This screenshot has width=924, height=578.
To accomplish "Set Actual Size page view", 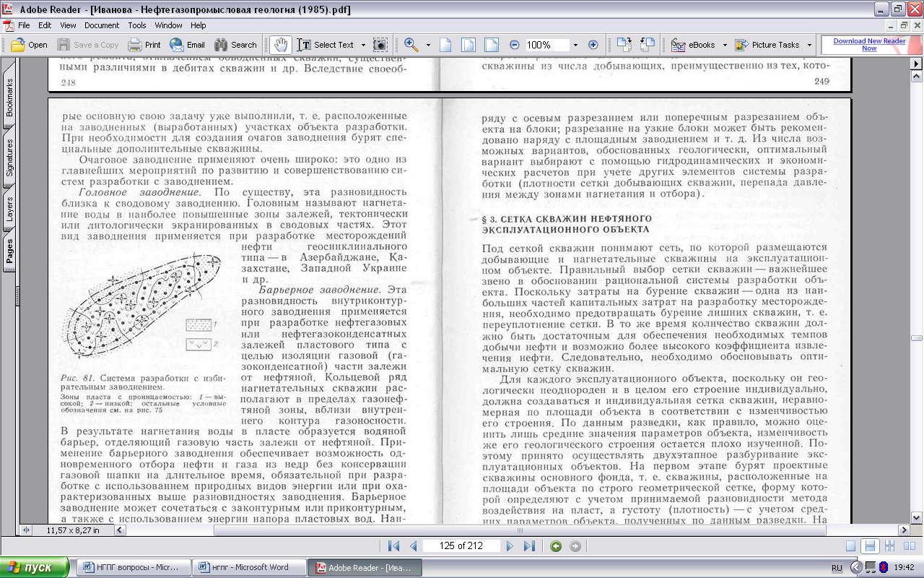I will tap(445, 45).
